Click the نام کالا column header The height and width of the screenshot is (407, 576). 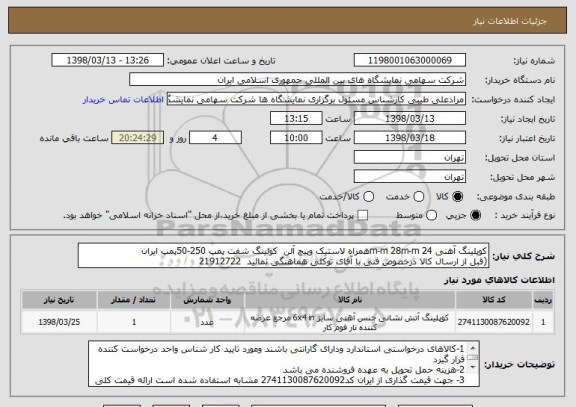(x=349, y=300)
